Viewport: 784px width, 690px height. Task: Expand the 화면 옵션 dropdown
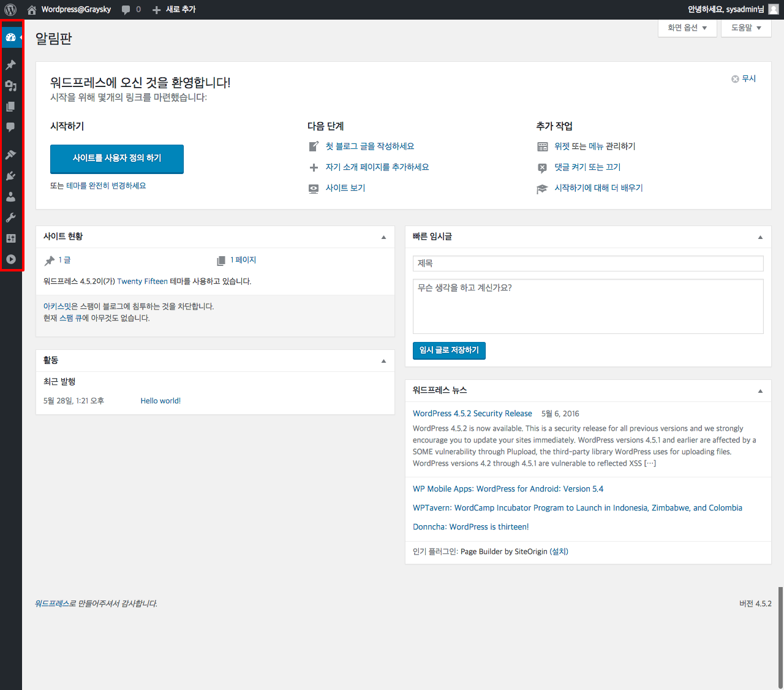(687, 28)
